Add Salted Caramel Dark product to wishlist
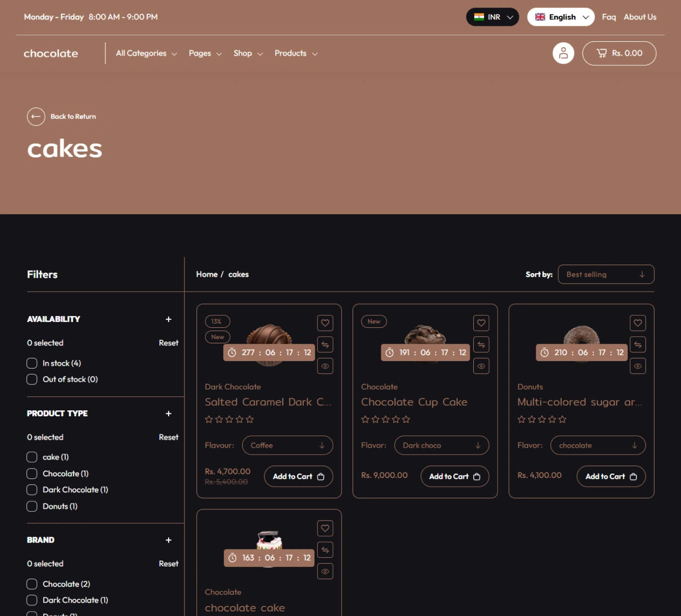The width and height of the screenshot is (681, 616). point(325,323)
